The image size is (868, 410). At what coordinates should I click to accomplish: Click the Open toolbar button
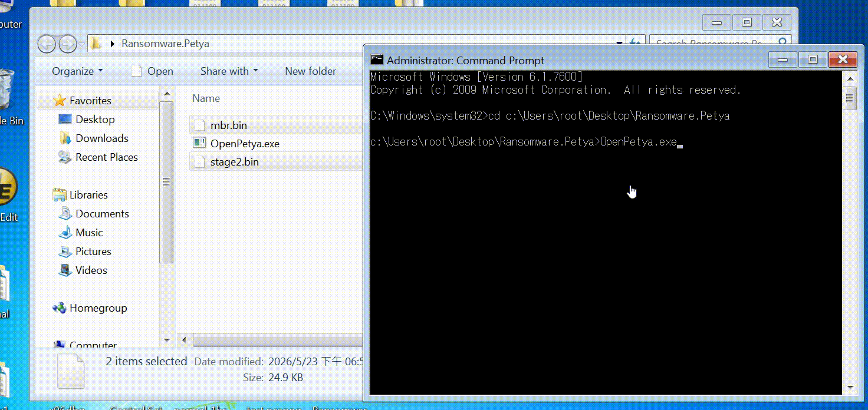152,71
